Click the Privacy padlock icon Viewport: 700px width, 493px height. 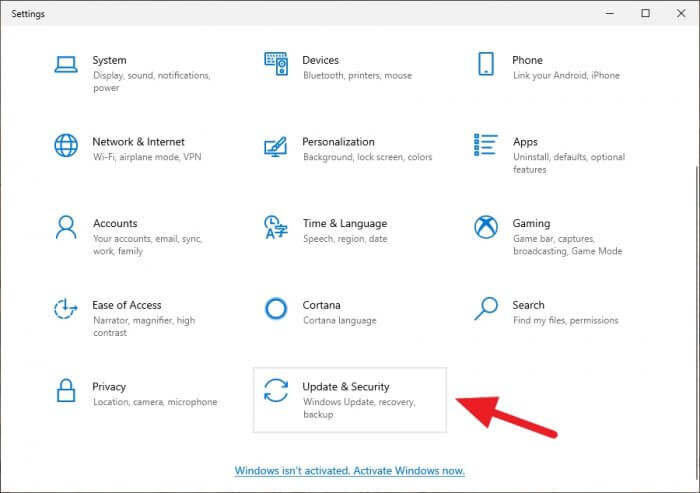pos(66,390)
